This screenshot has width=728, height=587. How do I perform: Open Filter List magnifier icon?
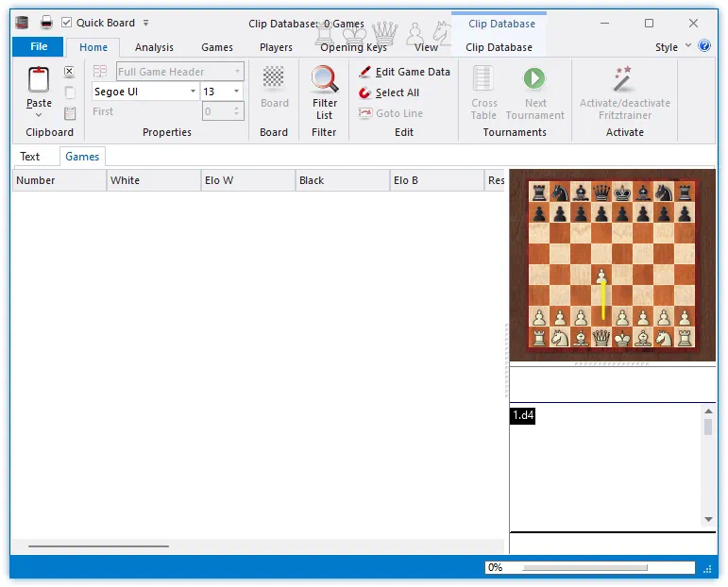click(x=324, y=78)
